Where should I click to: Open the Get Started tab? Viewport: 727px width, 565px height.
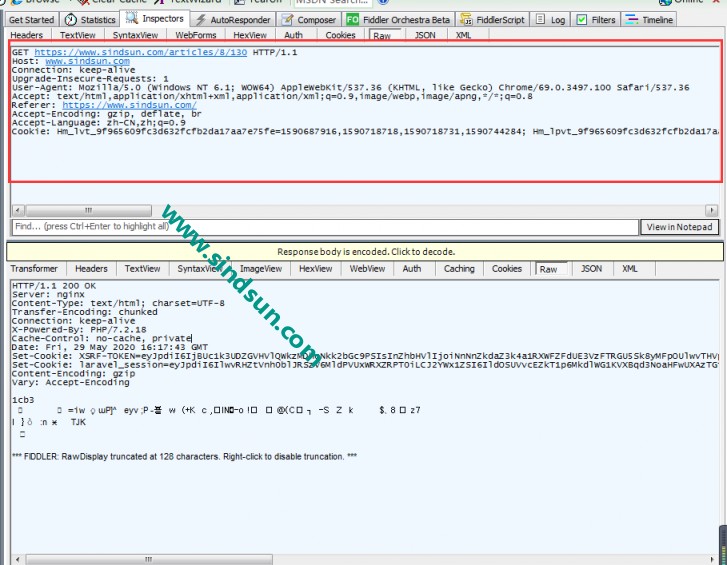click(32, 20)
